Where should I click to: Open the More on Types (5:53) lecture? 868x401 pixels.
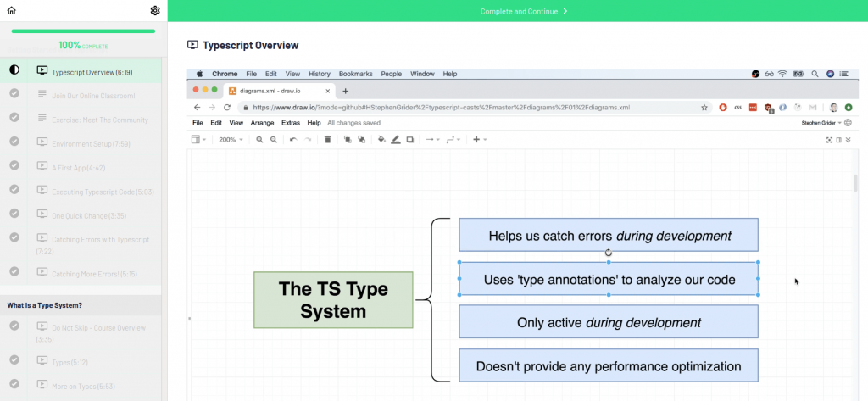(83, 386)
